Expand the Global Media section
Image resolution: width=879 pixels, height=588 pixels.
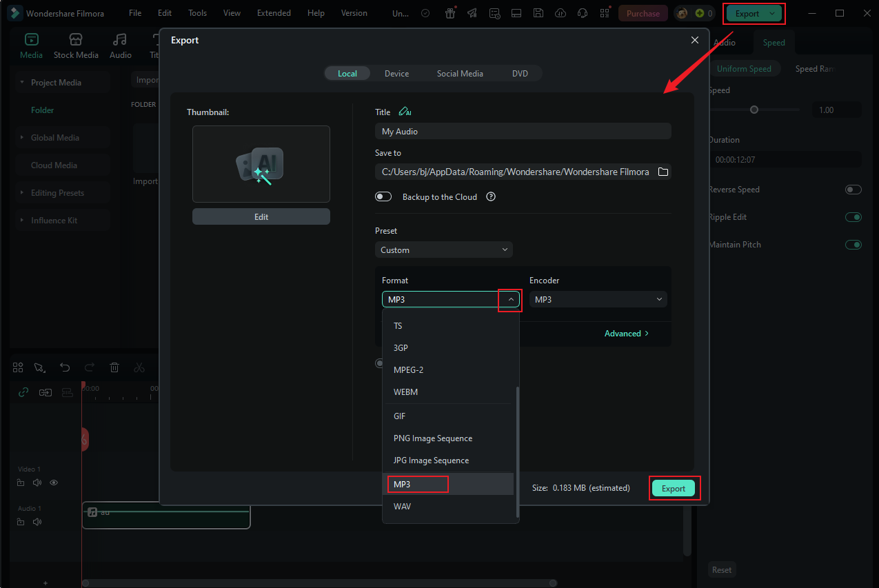click(23, 138)
